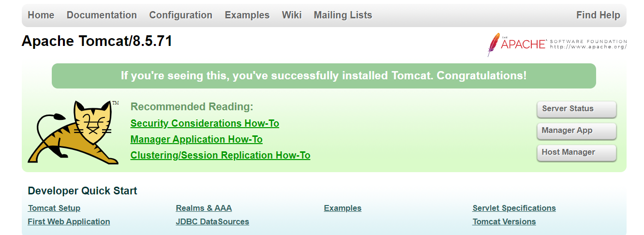The width and height of the screenshot is (644, 235).
Task: Open the Home nav item
Action: (x=41, y=15)
